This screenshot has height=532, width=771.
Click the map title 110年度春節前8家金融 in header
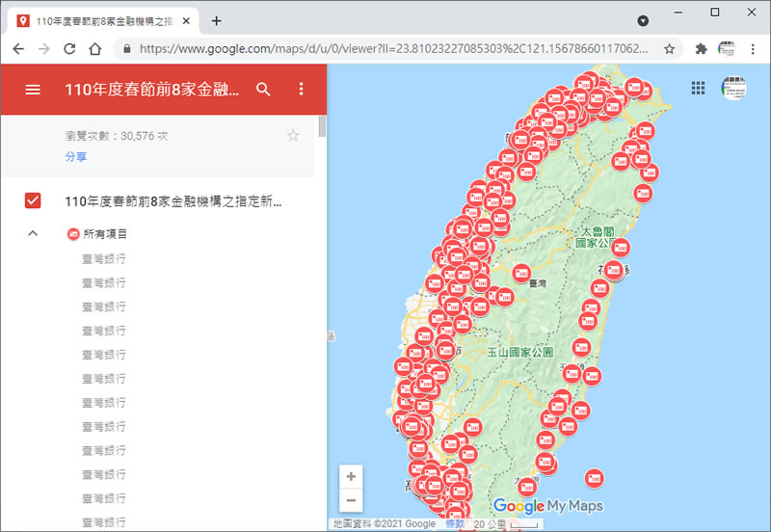pos(152,90)
